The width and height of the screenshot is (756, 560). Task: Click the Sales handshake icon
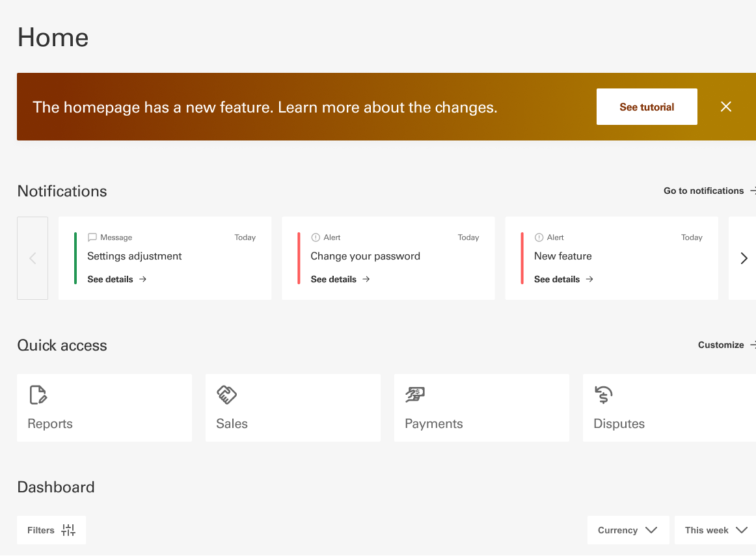[226, 395]
